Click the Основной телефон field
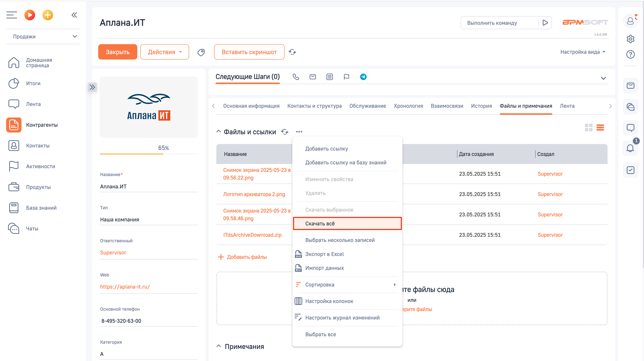This screenshot has height=361, width=644. tap(148, 321)
